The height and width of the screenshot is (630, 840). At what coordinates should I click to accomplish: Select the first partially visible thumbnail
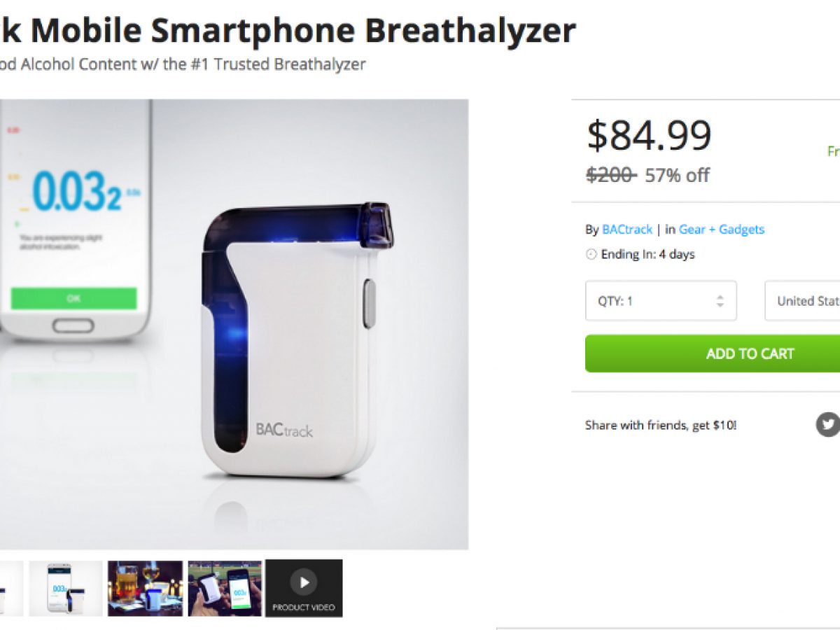click(11, 588)
